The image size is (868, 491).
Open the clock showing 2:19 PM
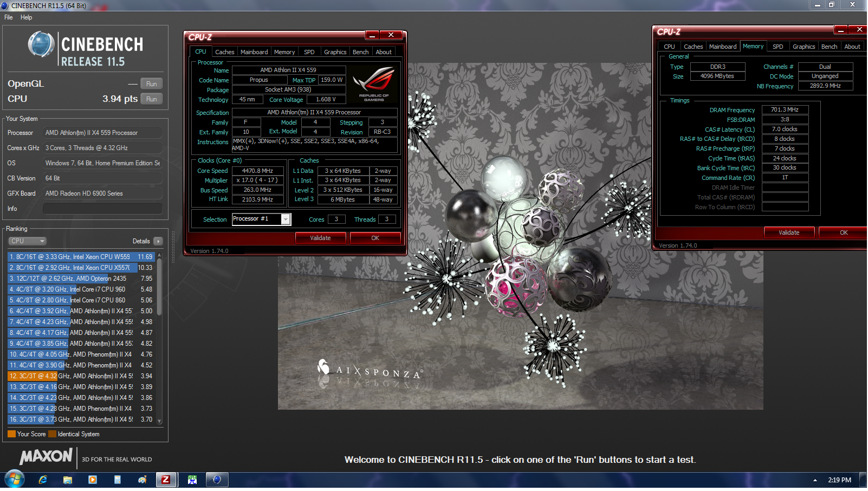coord(839,480)
